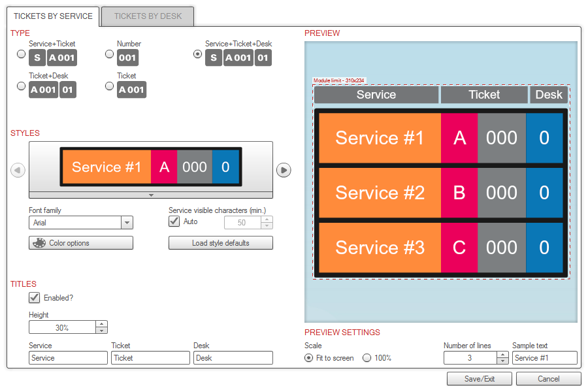Pick the Ticket+Desk type radio button

(x=22, y=86)
